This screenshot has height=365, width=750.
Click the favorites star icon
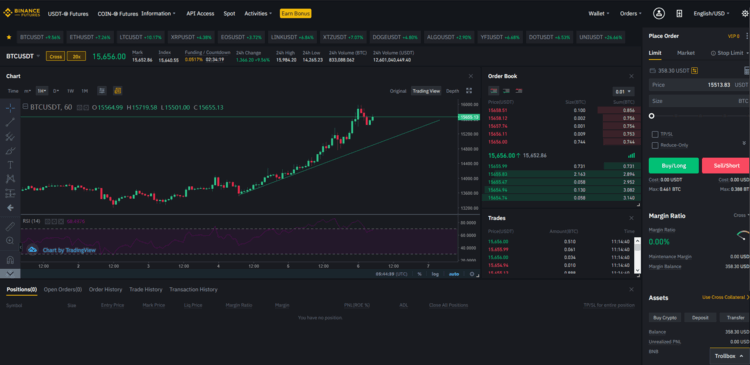pos(9,37)
